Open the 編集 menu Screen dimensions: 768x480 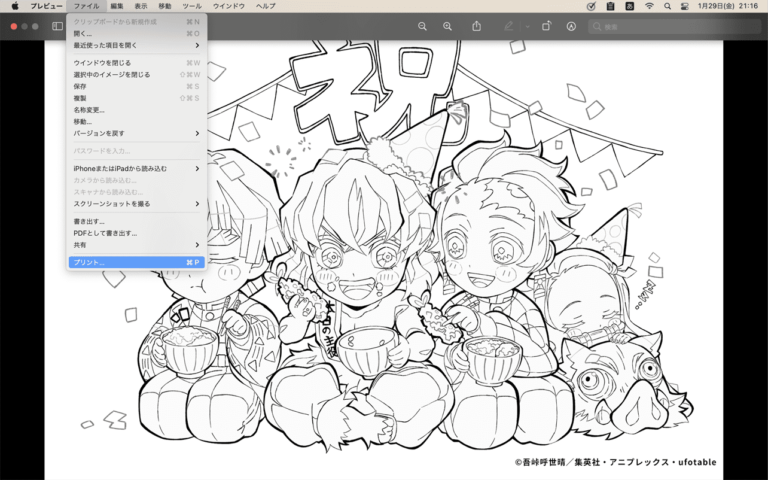click(117, 6)
